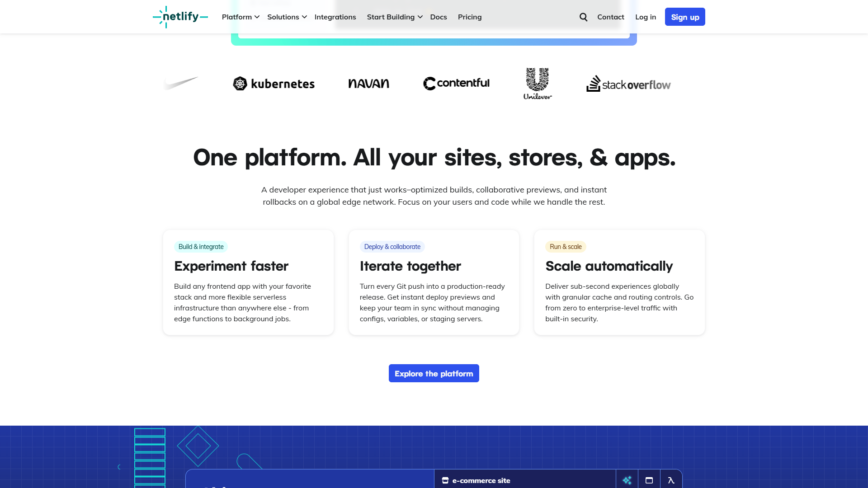Open the Docs page
Screen dimensions: 868x488
click(x=439, y=17)
